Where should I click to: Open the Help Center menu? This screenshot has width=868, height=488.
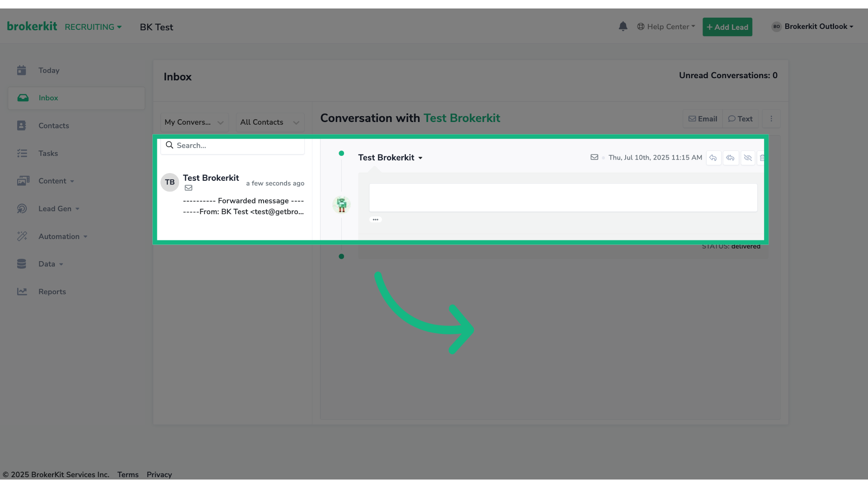coord(666,27)
